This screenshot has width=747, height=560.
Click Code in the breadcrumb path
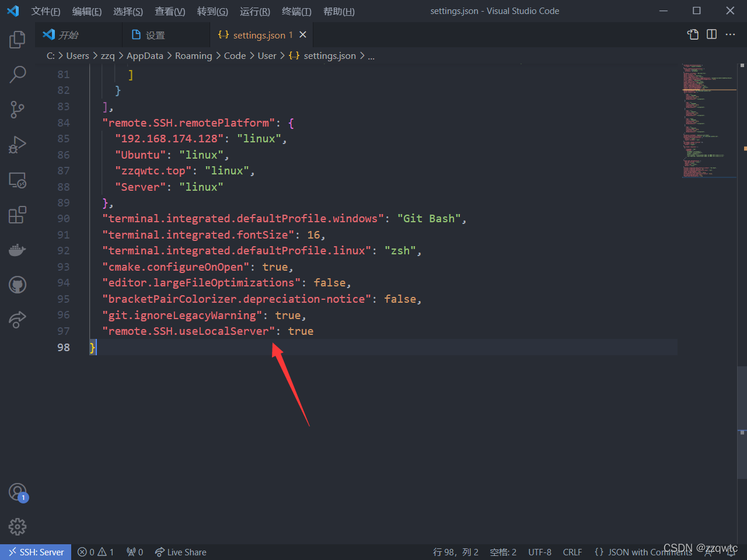[x=235, y=55]
